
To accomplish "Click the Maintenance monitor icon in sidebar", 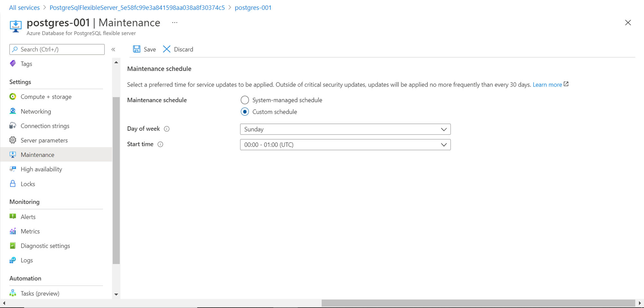I will coord(13,154).
